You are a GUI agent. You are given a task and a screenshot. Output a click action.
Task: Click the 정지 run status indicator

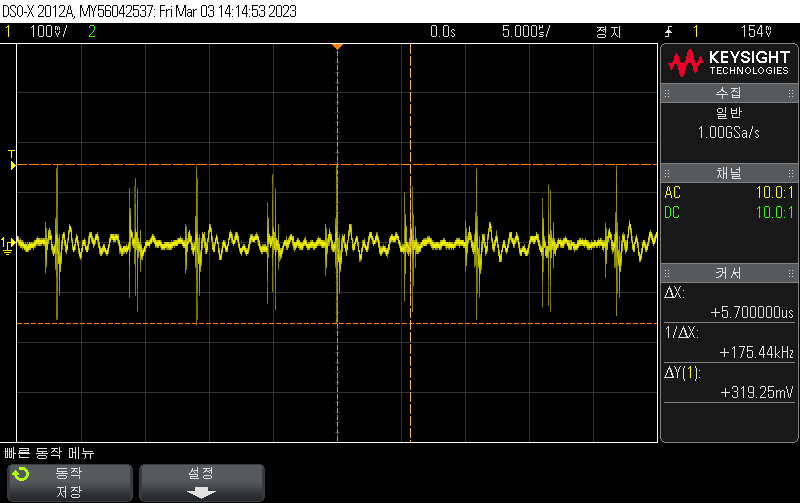click(x=608, y=32)
